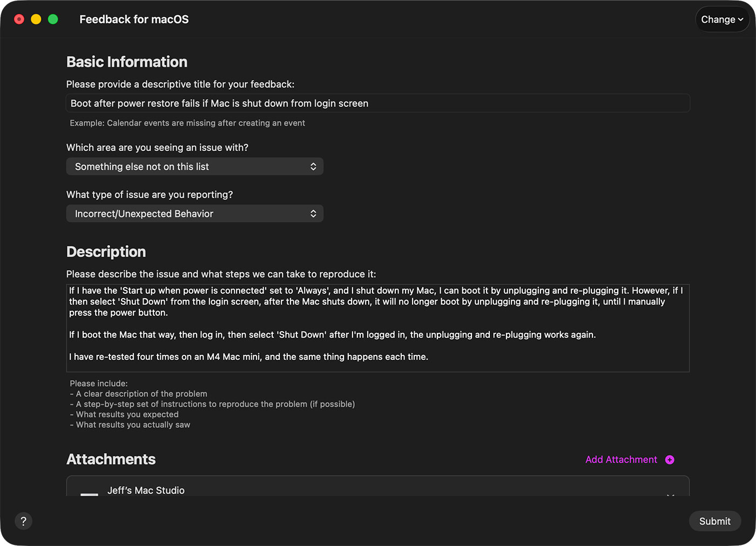
Task: Click the Submit button
Action: (715, 521)
